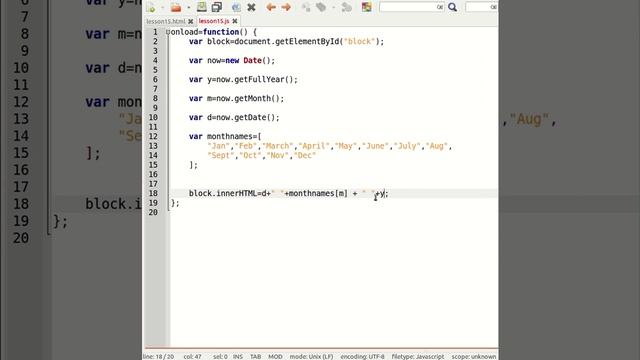Click line number 12 in the margin

click(153, 136)
